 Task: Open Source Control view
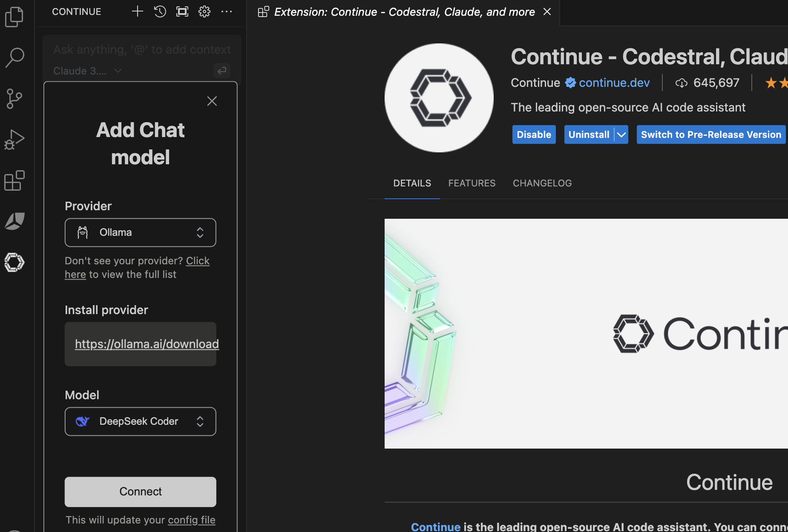click(x=14, y=99)
